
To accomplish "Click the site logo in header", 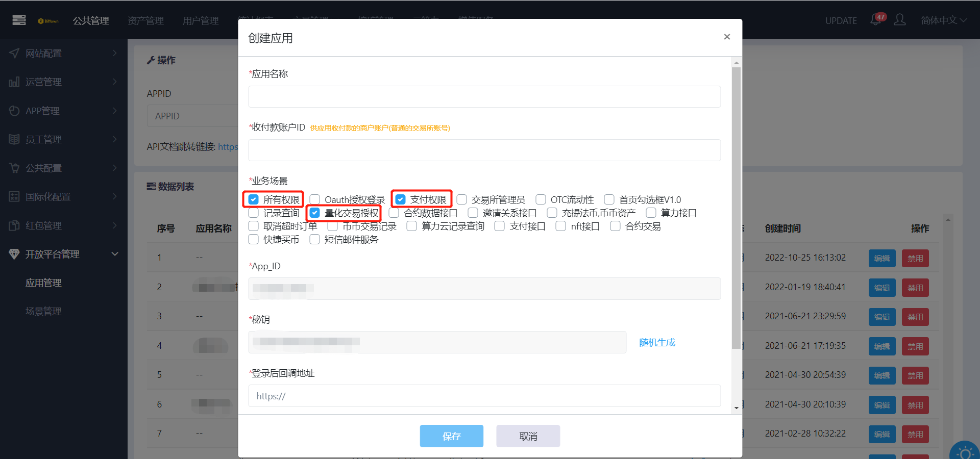I will (x=48, y=21).
